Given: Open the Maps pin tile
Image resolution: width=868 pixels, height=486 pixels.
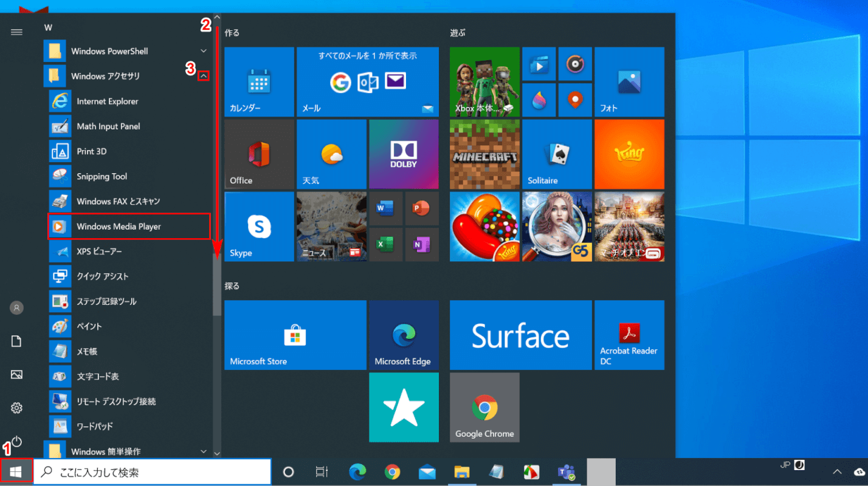Looking at the screenshot, I should click(x=575, y=100).
